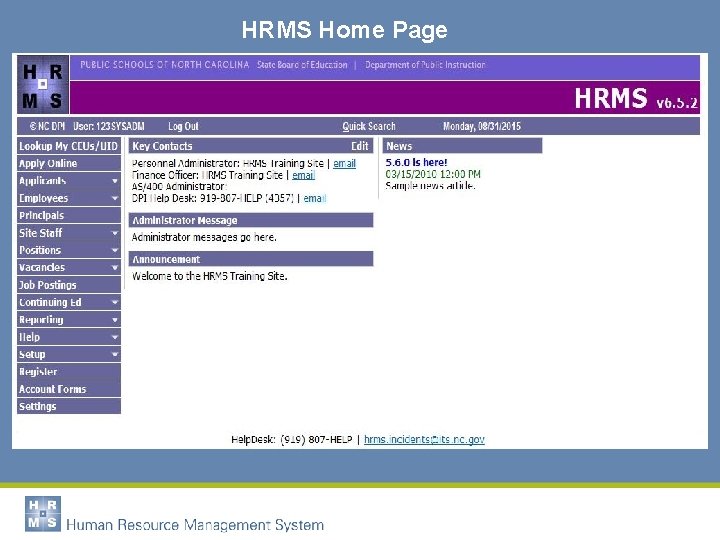Click the AS/400 Administrator line
Viewport: 720px width, 540px height.
(180, 186)
